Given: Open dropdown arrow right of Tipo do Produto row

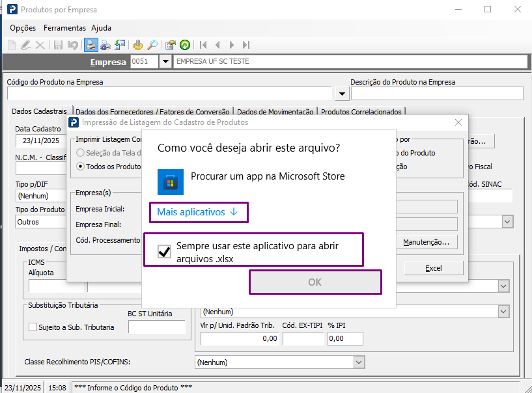Looking at the screenshot, I should point(507,222).
